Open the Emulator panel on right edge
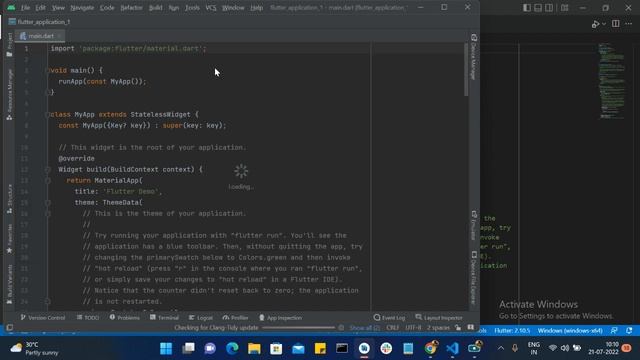The image size is (640, 360). click(474, 226)
